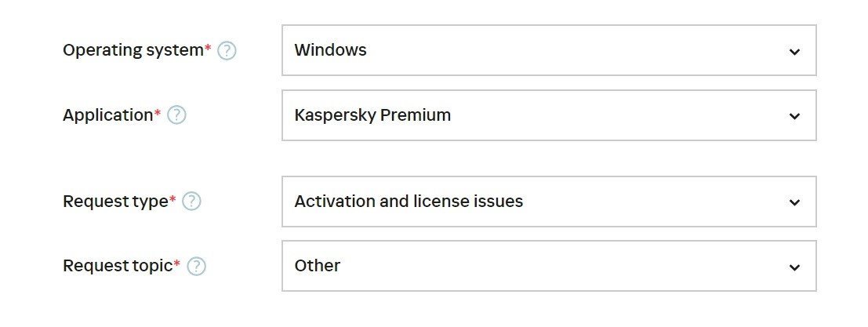868x327 pixels.
Task: Expand the chevron arrow in the Other field
Action: point(794,267)
